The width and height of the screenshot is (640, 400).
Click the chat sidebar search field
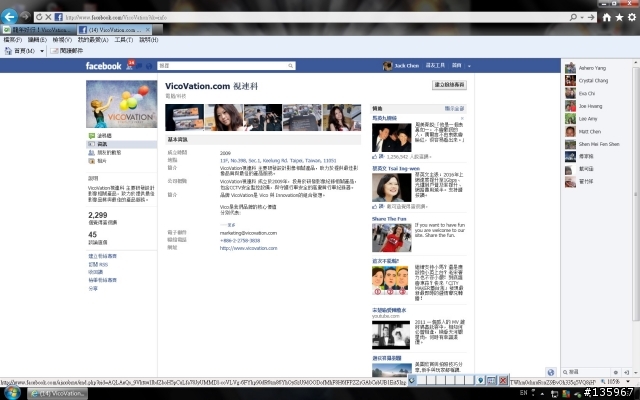click(x=587, y=372)
